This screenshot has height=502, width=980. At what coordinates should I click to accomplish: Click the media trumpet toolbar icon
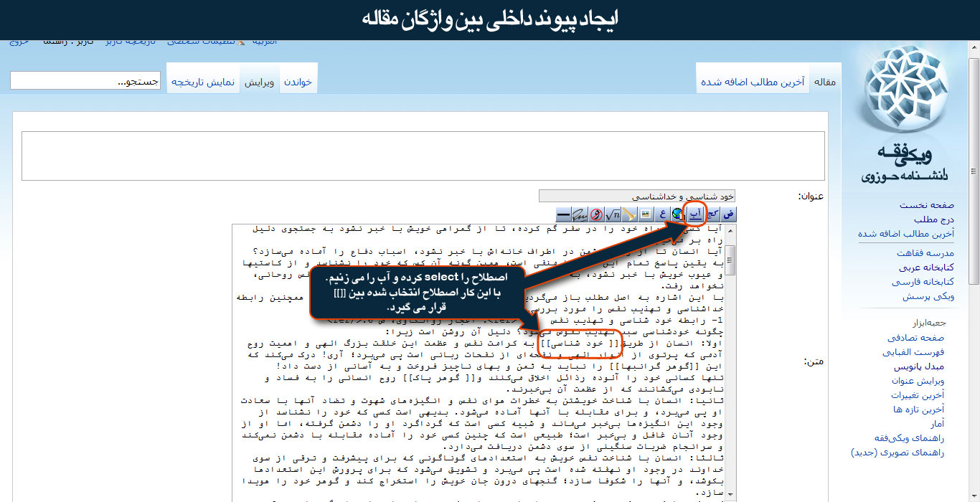[x=629, y=214]
